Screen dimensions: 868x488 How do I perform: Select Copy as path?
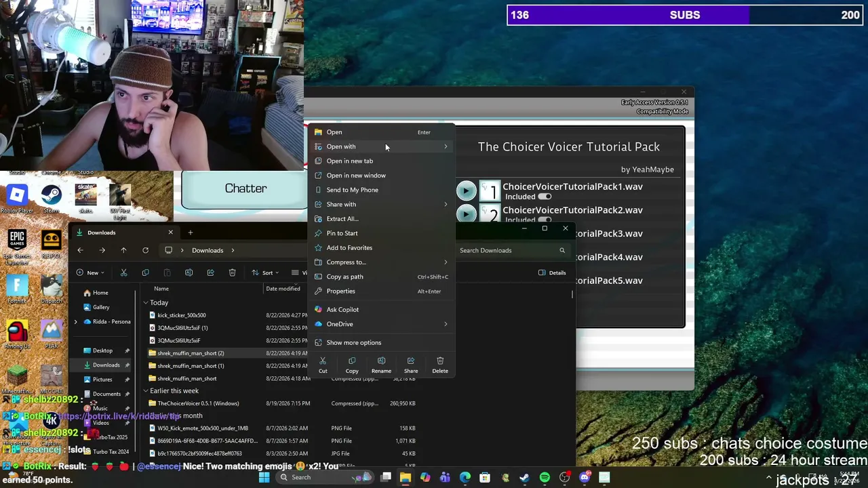(381, 277)
